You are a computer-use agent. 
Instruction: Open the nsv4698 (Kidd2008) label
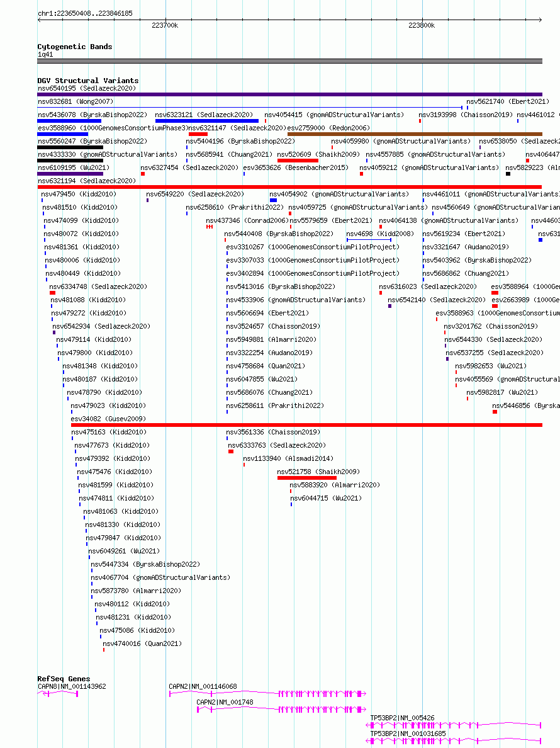pyautogui.click(x=380, y=234)
